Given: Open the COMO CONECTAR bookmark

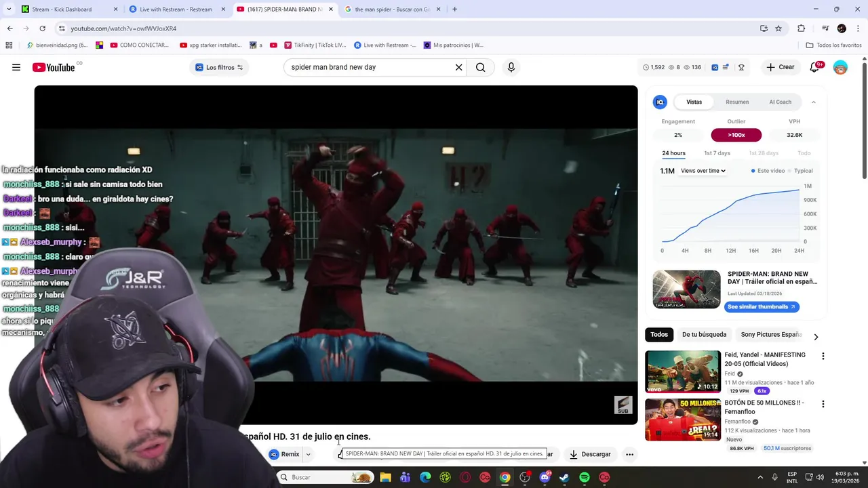Looking at the screenshot, I should click(x=139, y=45).
